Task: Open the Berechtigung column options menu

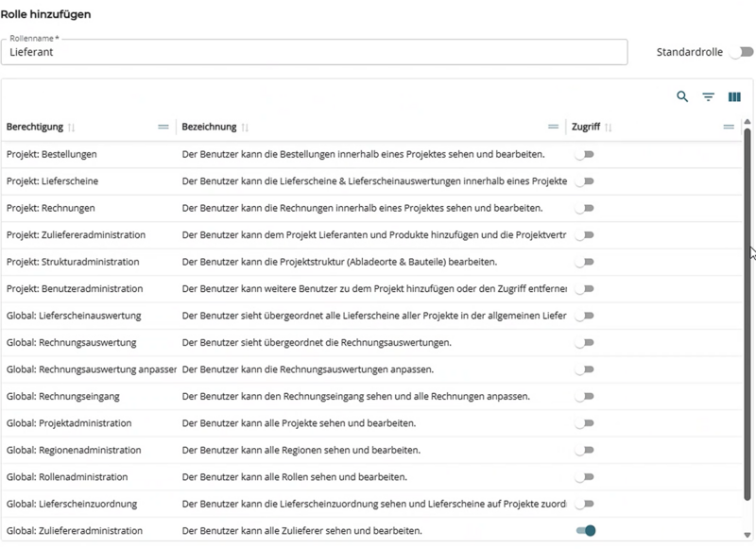Action: [x=163, y=126]
